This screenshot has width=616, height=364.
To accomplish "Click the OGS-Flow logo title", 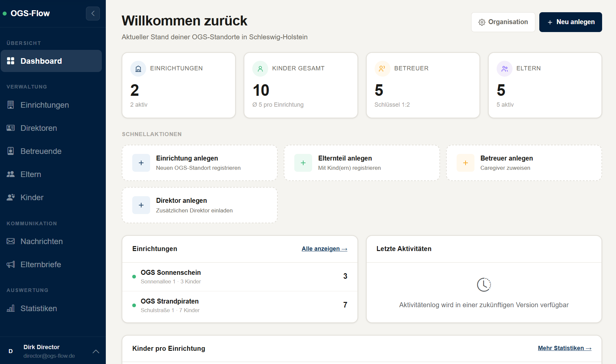I will 30,14.
